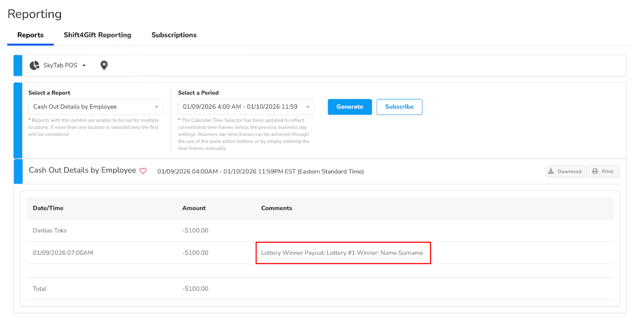
Task: Click the Subscribe button
Action: 399,107
